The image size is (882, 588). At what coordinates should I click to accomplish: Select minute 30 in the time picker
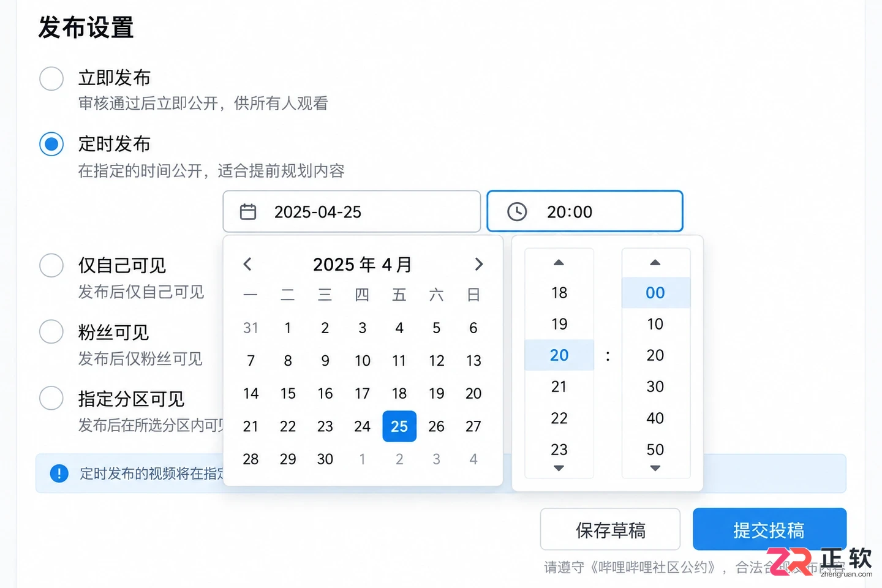(x=655, y=387)
